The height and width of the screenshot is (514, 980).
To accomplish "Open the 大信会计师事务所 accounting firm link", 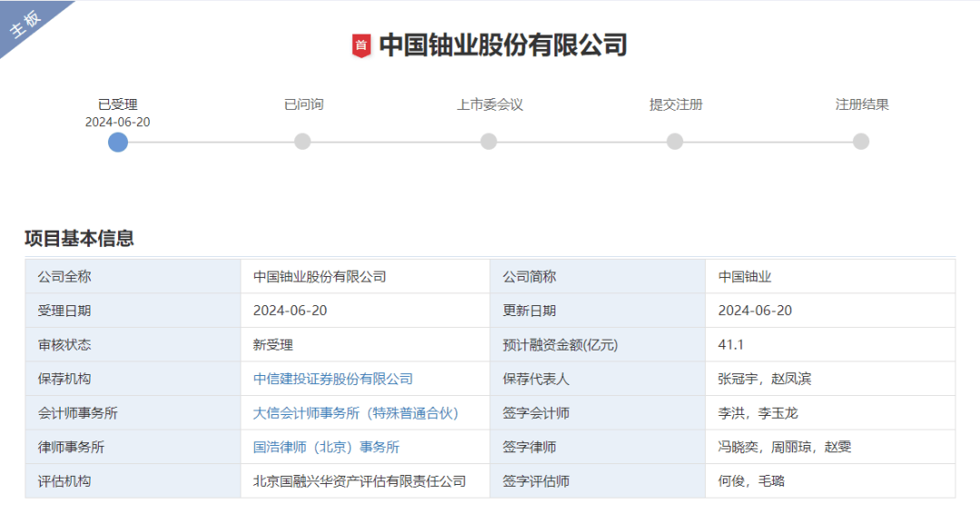I will (x=356, y=413).
